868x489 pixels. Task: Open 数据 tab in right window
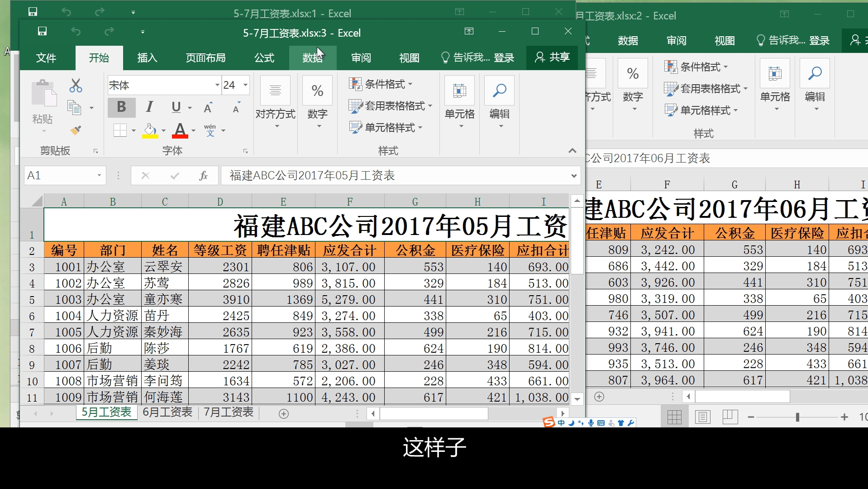click(628, 41)
